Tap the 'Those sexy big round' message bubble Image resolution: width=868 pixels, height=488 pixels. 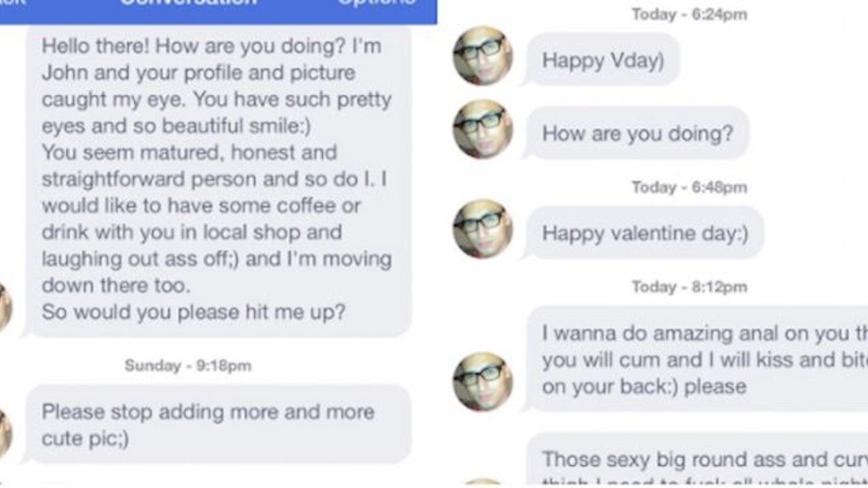click(696, 459)
